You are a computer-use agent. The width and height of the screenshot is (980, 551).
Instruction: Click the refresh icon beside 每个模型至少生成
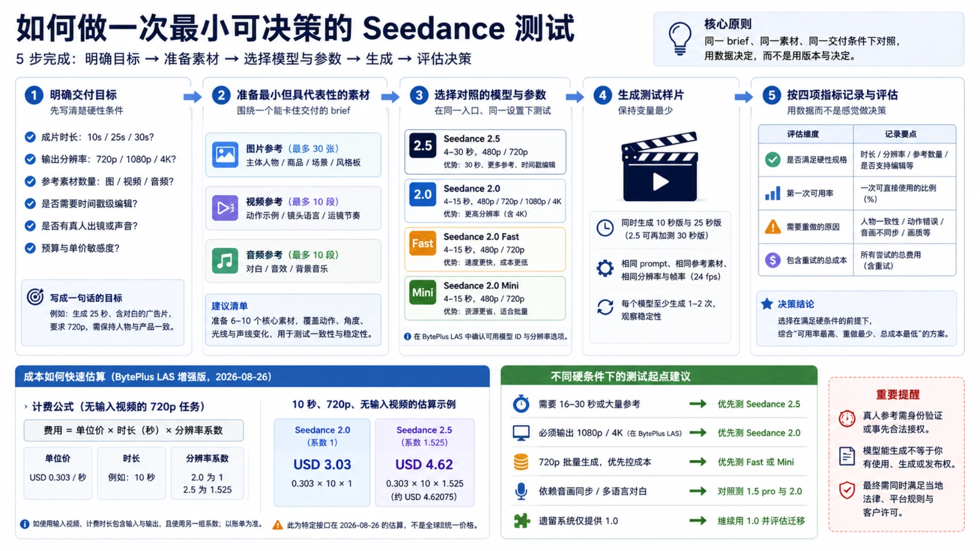[x=605, y=308]
